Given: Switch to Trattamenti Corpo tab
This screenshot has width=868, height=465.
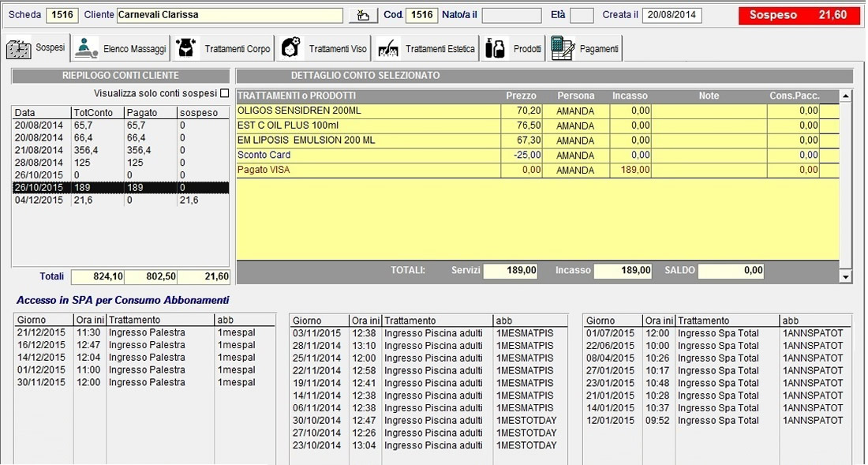Looking at the screenshot, I should (223, 48).
